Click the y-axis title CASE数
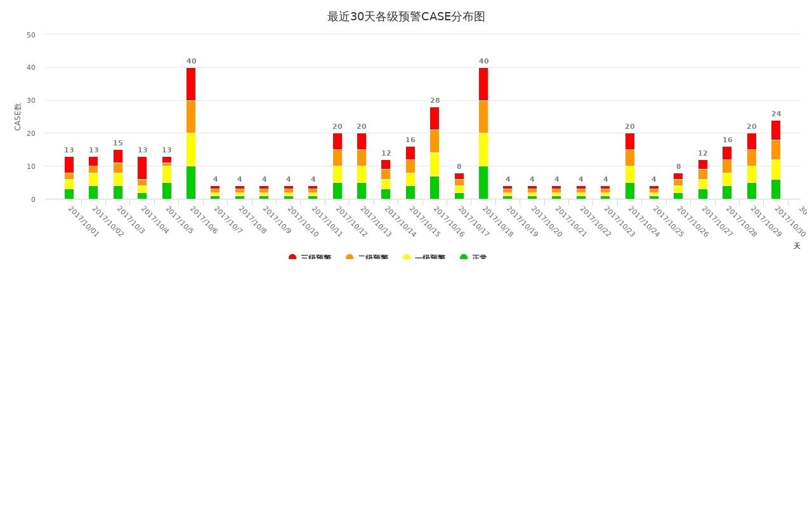Screen dimensions: 812x508 tap(18, 117)
